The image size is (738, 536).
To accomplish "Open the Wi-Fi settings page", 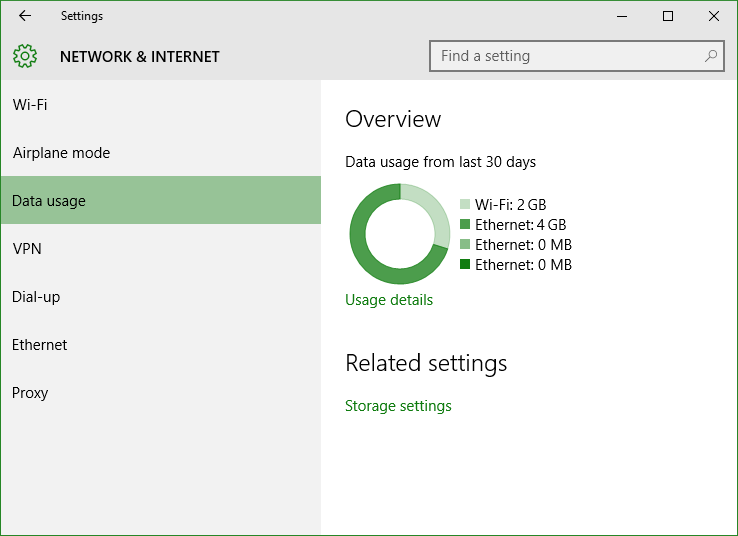I will point(161,104).
